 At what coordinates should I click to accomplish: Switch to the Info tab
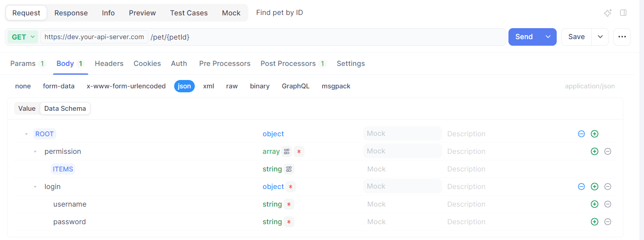coord(108,13)
